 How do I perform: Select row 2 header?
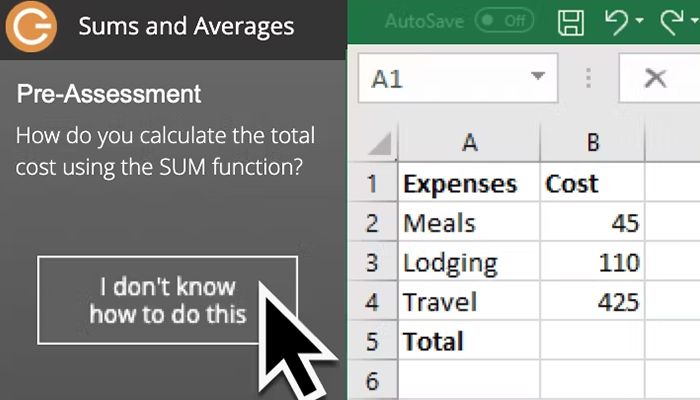(372, 223)
